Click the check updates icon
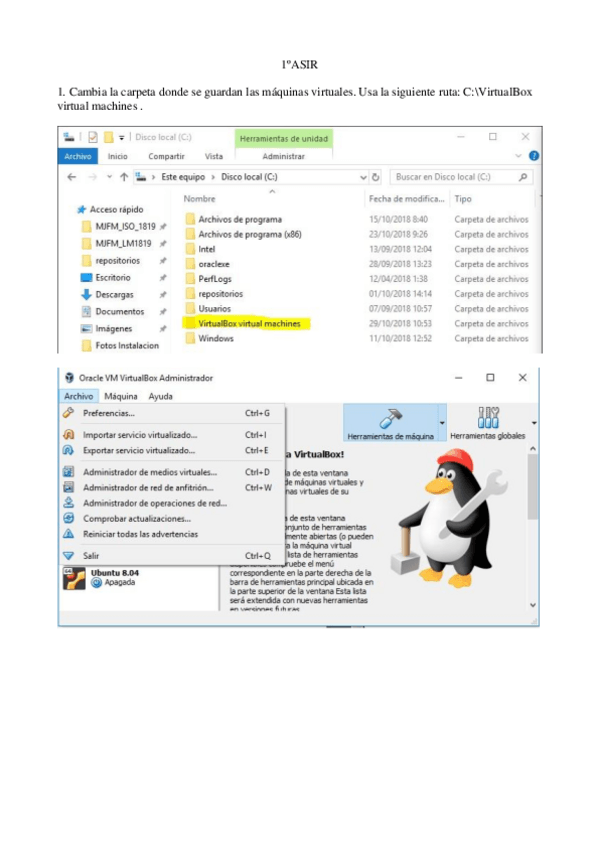 [68, 518]
